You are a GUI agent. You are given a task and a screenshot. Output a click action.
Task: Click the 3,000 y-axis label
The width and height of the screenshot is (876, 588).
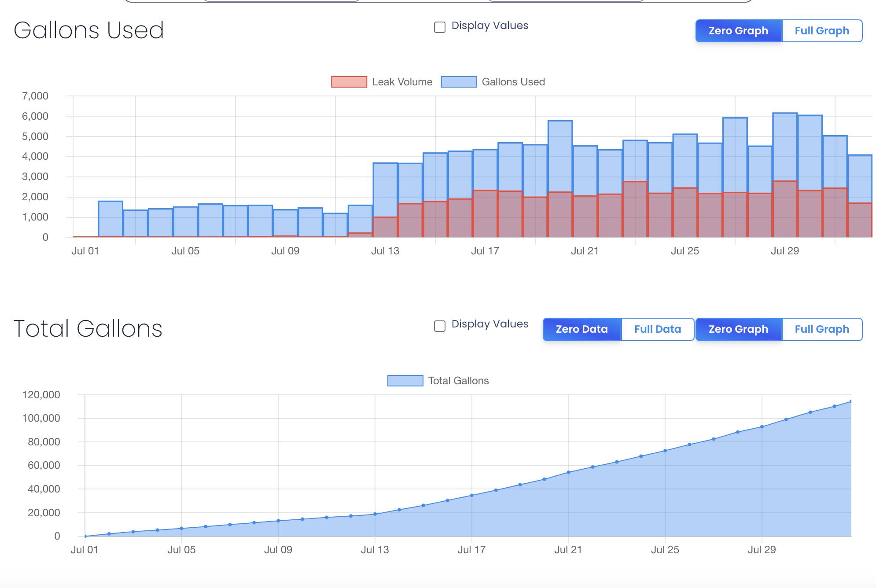click(35, 176)
